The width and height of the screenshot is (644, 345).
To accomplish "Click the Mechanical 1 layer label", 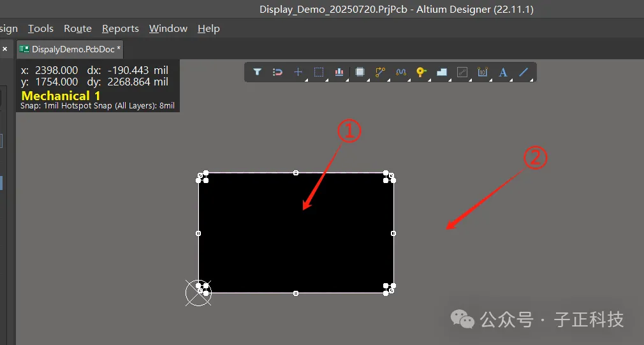I will (x=61, y=96).
